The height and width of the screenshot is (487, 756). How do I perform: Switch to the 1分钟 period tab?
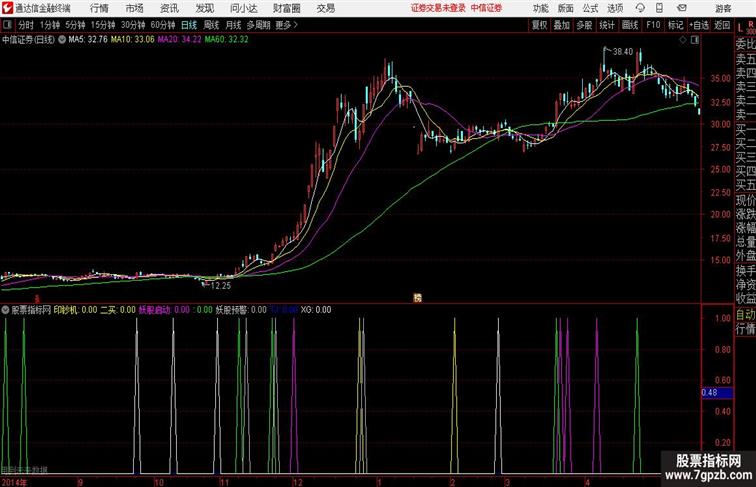[50, 25]
